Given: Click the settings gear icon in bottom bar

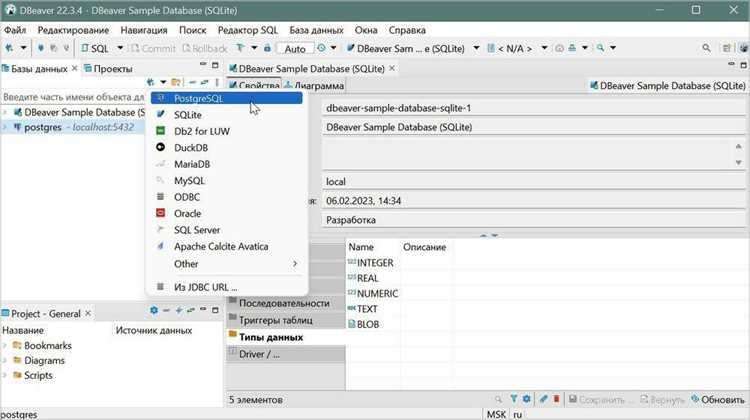Looking at the screenshot, I should (527, 398).
